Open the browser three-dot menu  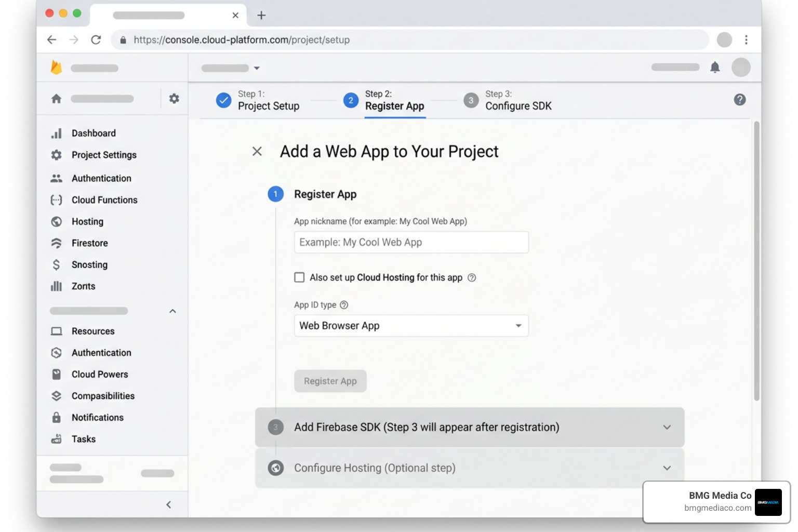pos(746,39)
